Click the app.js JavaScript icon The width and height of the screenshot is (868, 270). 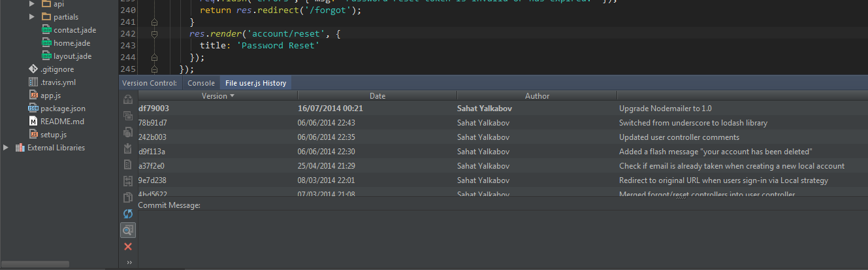(x=34, y=95)
